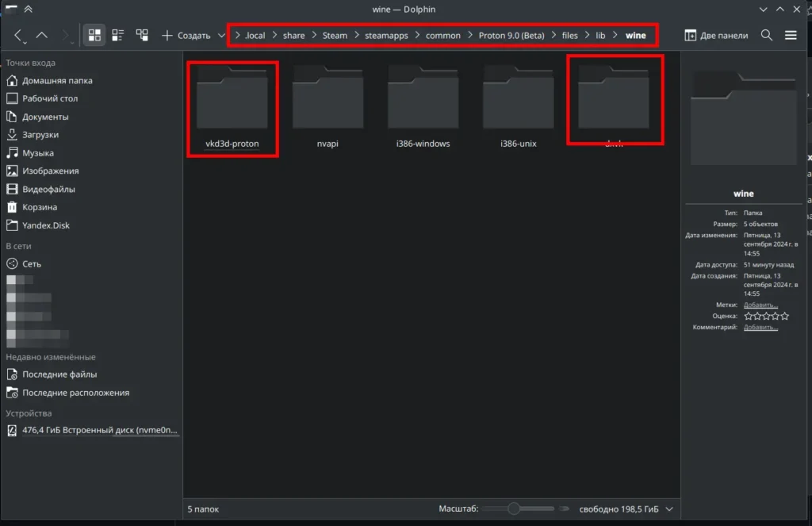Open Видеофайлы in sidebar
812x526 pixels.
point(92,189)
